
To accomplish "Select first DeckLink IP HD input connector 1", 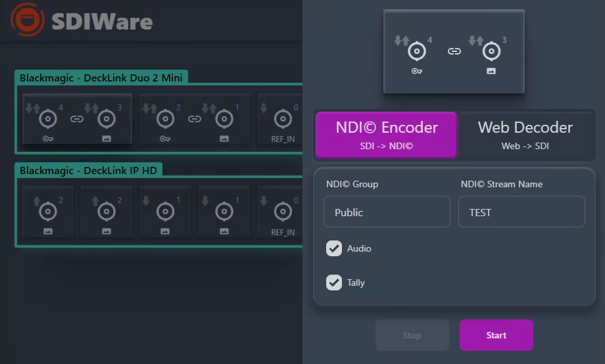I will tap(165, 212).
